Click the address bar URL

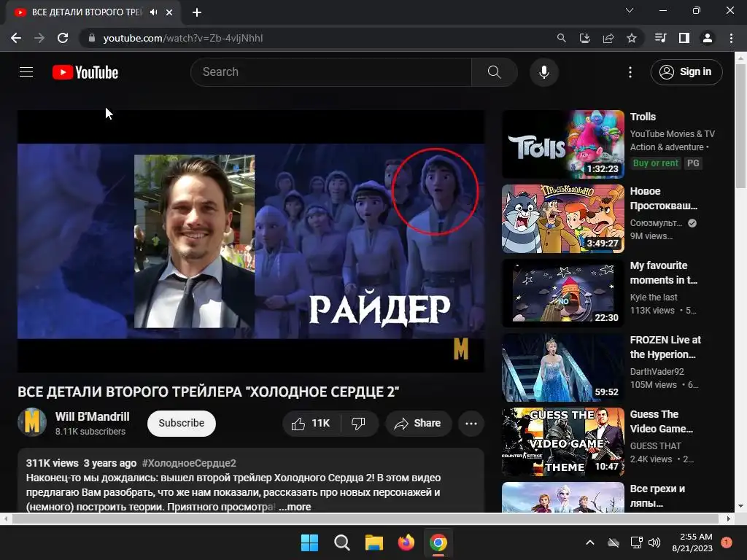[183, 38]
